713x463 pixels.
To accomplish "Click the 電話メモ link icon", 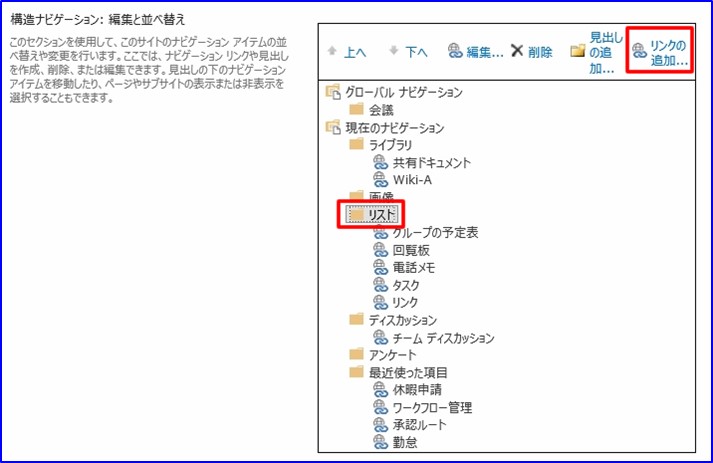I will [381, 267].
